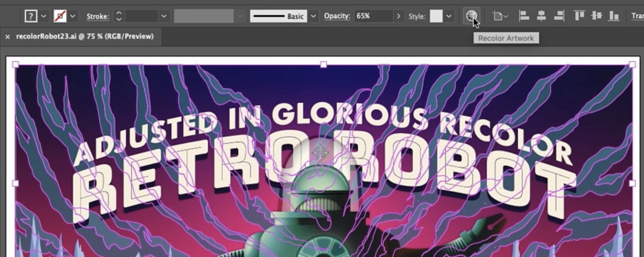The height and width of the screenshot is (257, 644).
Task: Click Vertical Align Center icon
Action: (x=596, y=16)
